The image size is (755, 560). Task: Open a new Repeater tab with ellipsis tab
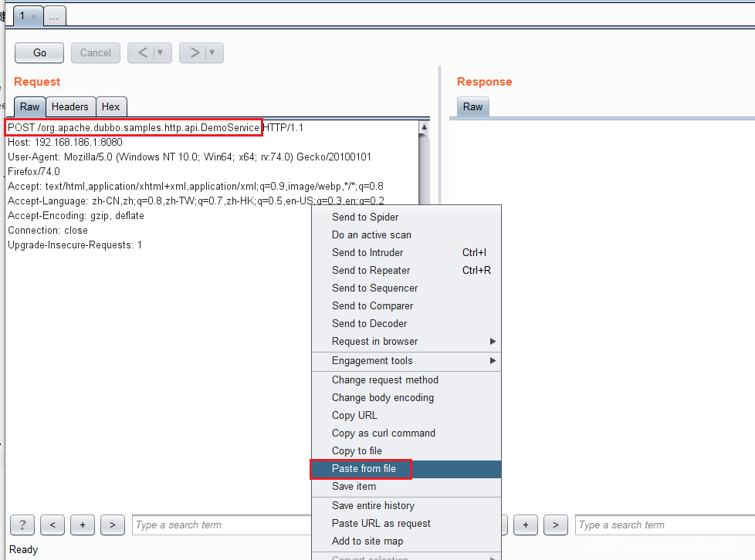click(54, 16)
